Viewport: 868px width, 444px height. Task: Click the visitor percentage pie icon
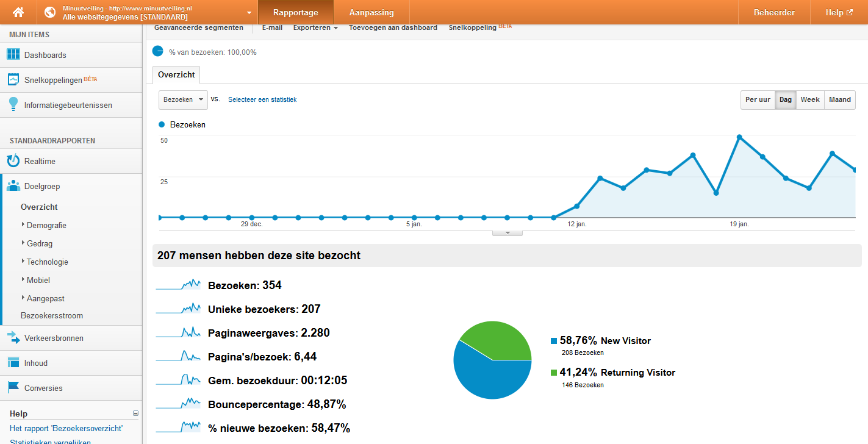[x=157, y=51]
